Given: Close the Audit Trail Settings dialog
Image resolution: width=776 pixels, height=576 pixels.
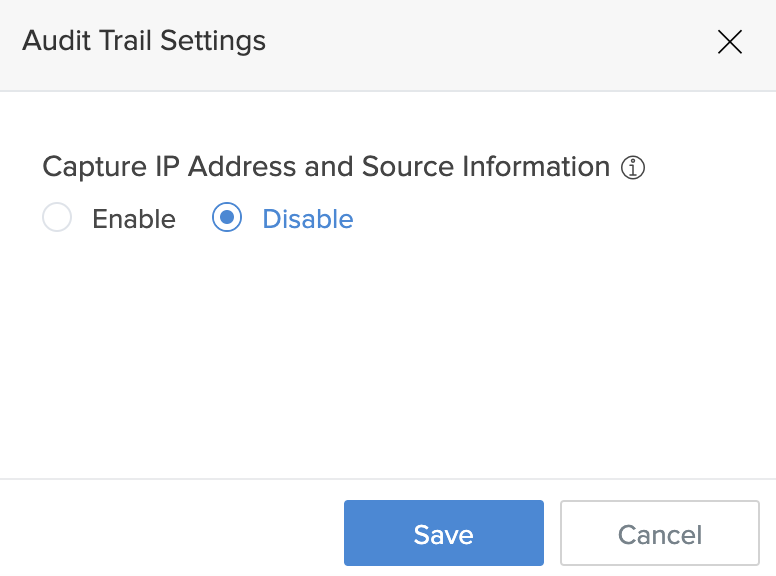Looking at the screenshot, I should pyautogui.click(x=730, y=42).
